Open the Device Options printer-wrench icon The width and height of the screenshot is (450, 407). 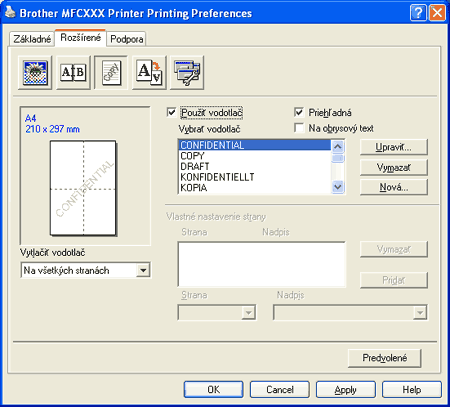pyautogui.click(x=187, y=73)
